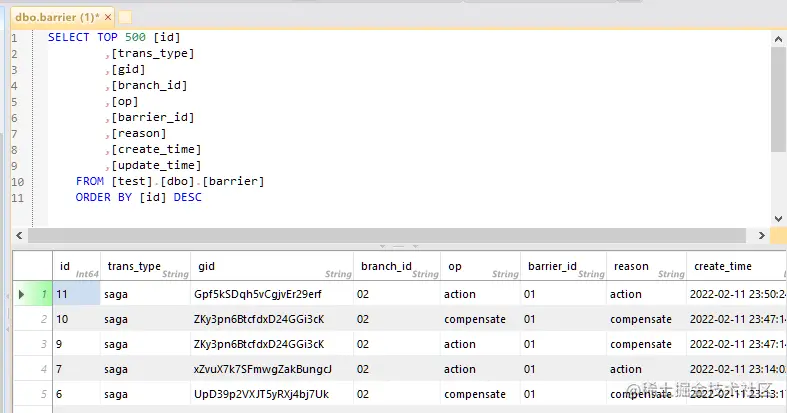The image size is (787, 413).
Task: Click the trans_type cell 'saga' in row 1
Action: (146, 294)
